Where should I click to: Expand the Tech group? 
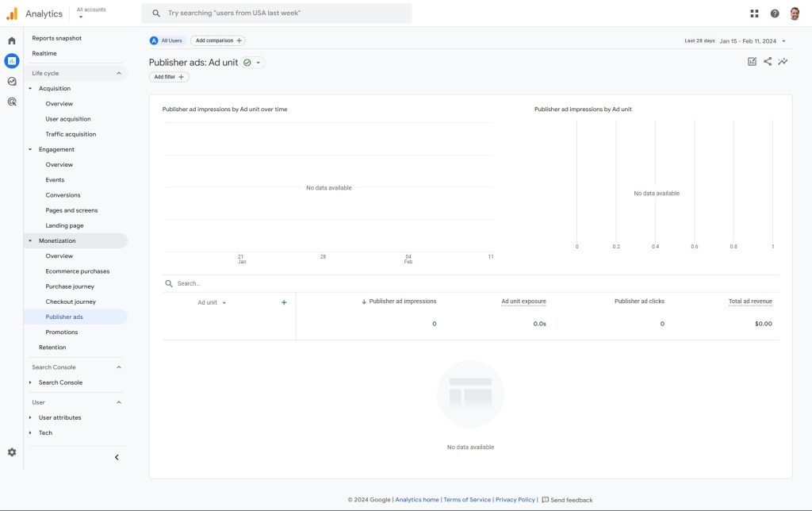[x=30, y=432]
